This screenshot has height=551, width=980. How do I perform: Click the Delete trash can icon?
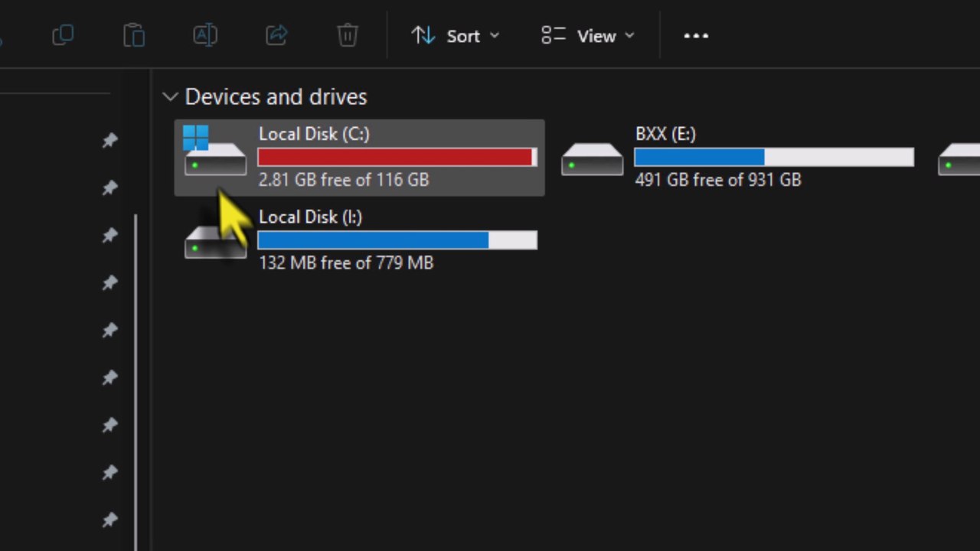click(x=348, y=35)
